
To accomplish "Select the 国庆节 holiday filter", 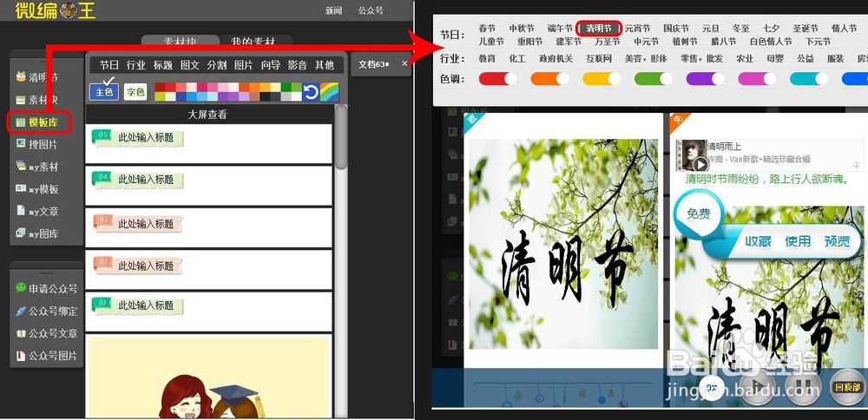I will click(676, 29).
